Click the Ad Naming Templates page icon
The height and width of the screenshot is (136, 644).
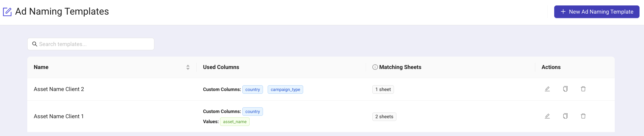click(x=7, y=12)
